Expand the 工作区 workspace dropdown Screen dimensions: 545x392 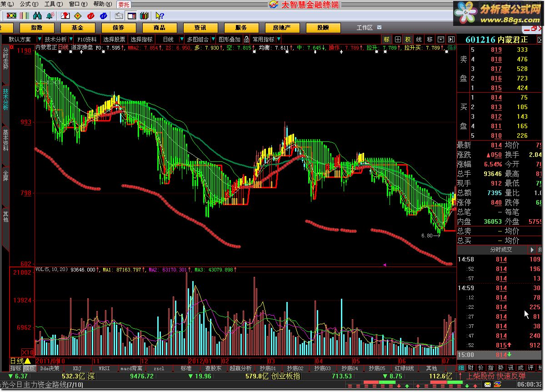[379, 27]
